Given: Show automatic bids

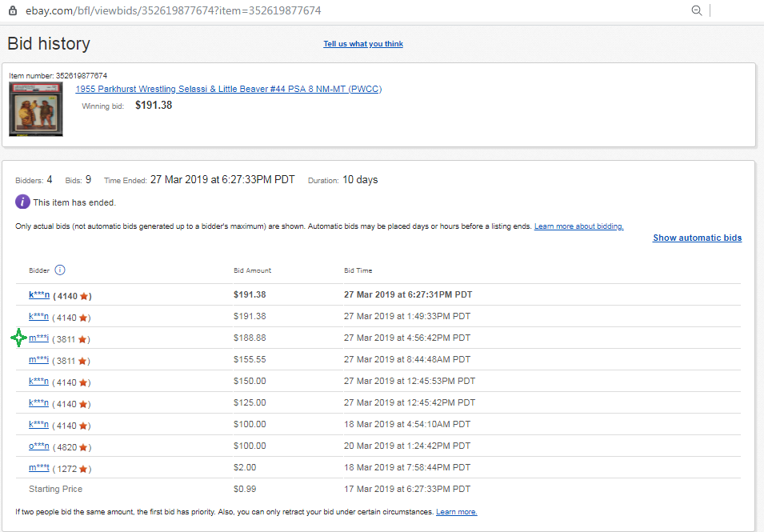Looking at the screenshot, I should pyautogui.click(x=697, y=238).
